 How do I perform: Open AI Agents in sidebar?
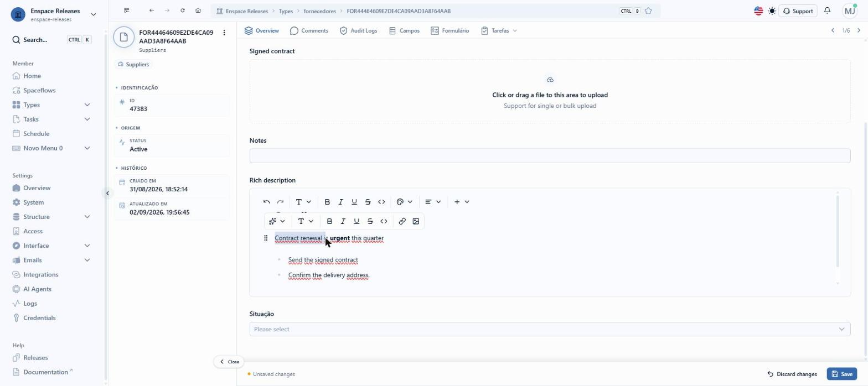pos(37,289)
